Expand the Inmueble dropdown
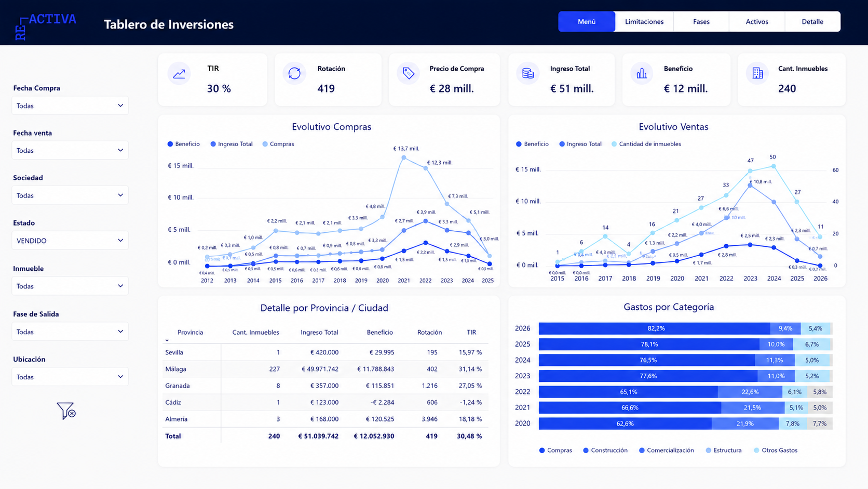 pos(70,286)
